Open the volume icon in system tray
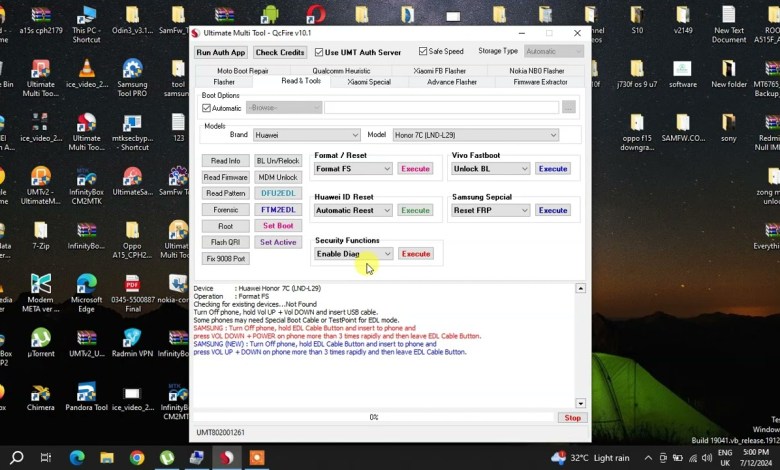780x470 pixels. (706, 458)
